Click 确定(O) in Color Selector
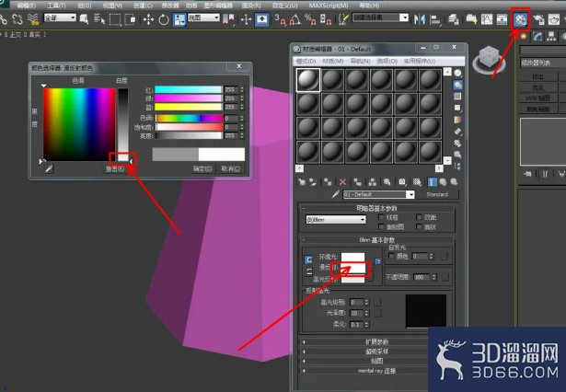 coord(202,168)
